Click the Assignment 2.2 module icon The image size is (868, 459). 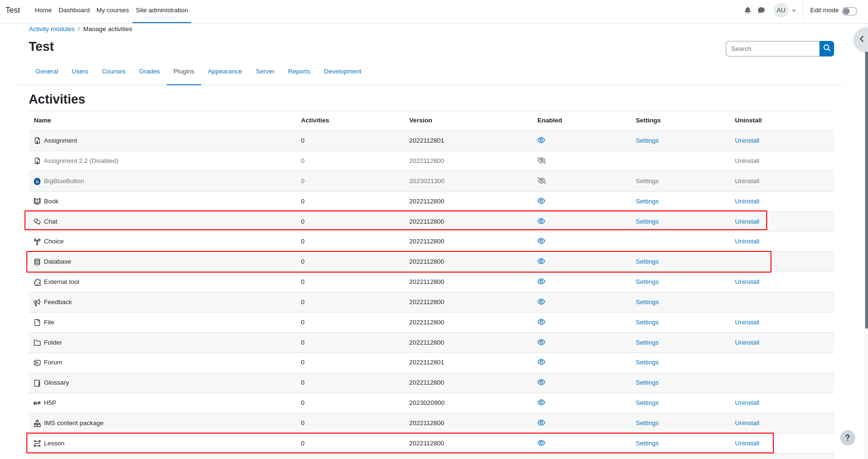pos(37,161)
